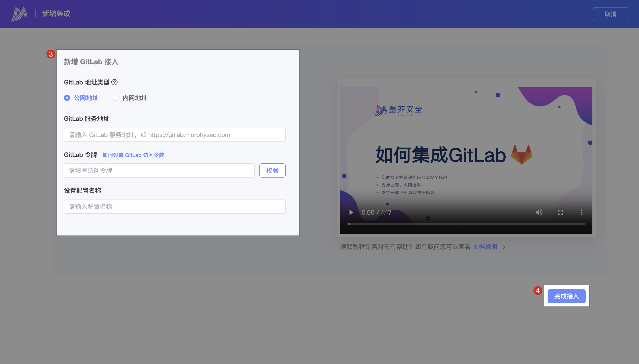Mute the tutorial video volume
The height and width of the screenshot is (364, 639).
pyautogui.click(x=539, y=213)
